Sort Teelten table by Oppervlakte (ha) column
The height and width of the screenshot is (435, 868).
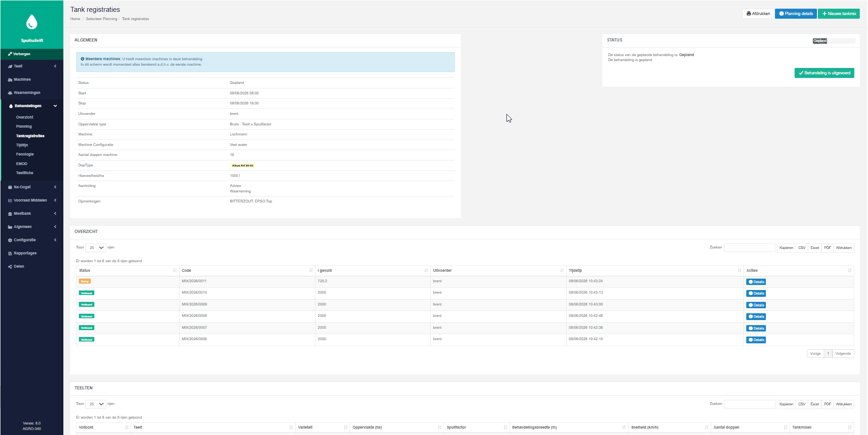397,428
